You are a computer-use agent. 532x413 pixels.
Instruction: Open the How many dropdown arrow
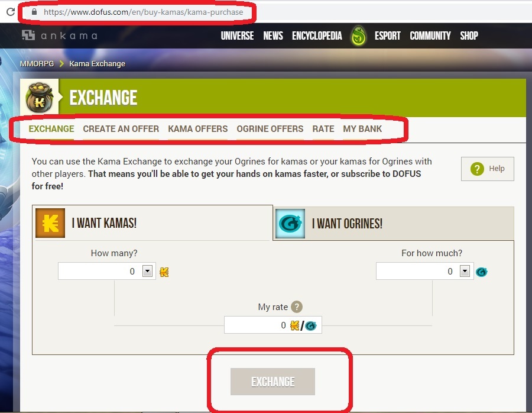coord(147,271)
